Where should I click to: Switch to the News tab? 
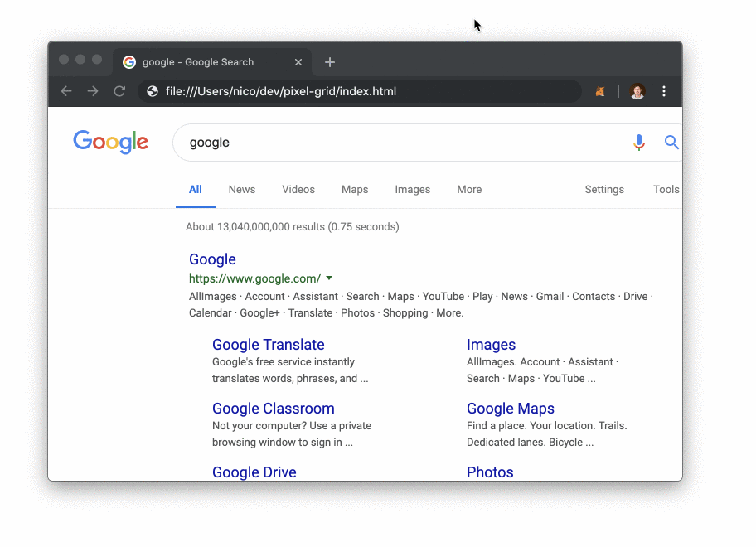(241, 190)
